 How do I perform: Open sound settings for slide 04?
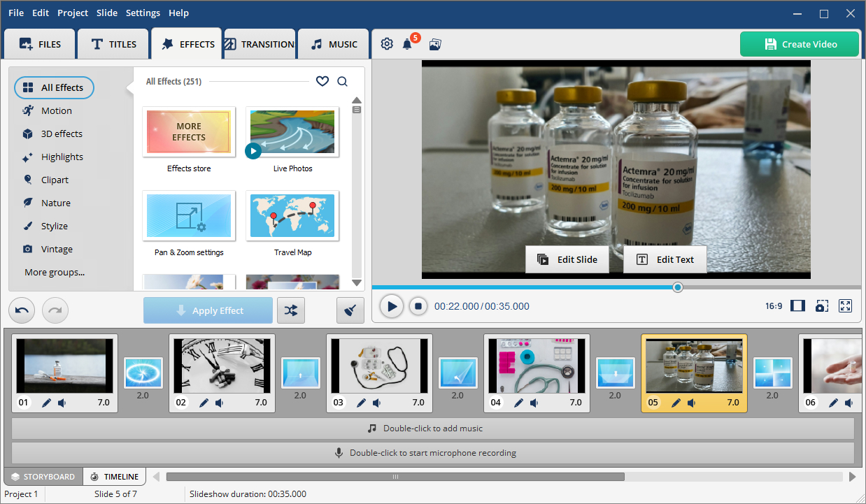tap(534, 403)
